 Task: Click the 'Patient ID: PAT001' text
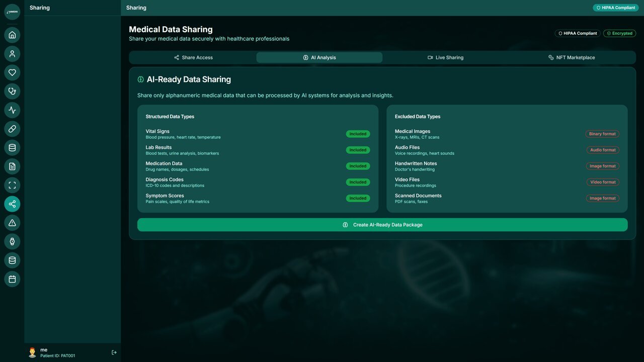[57, 356]
